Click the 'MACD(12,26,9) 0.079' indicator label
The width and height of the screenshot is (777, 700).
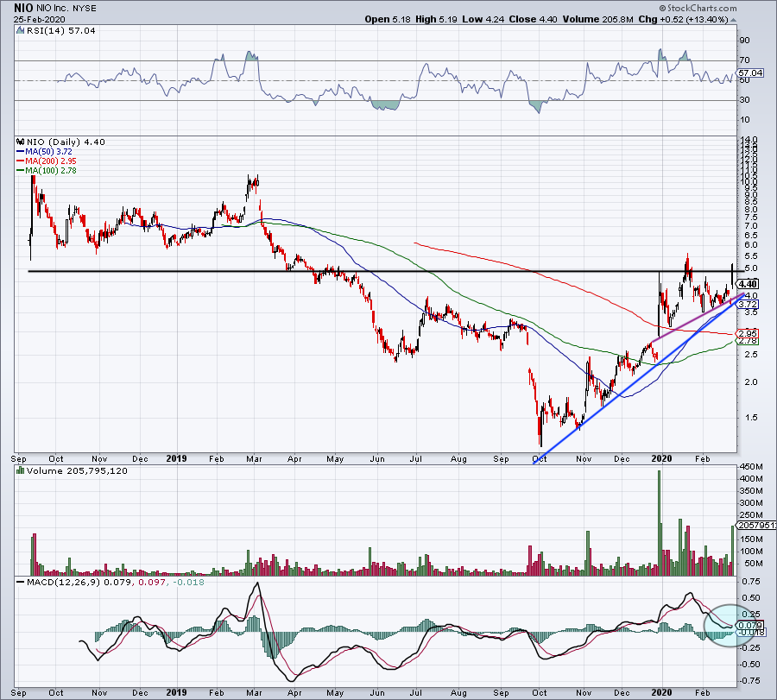(79, 582)
